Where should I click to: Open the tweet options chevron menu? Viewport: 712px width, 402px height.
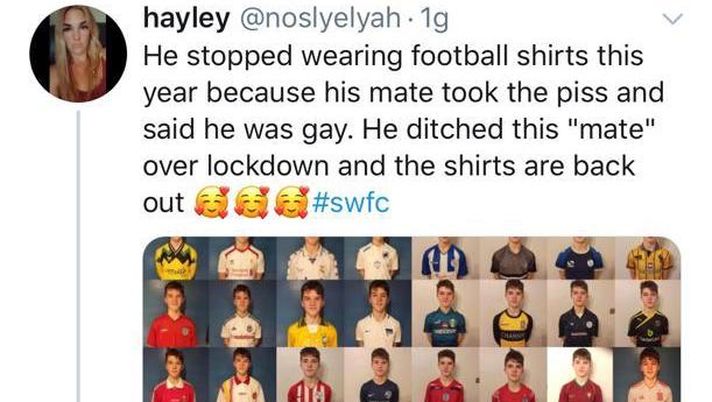click(x=672, y=19)
